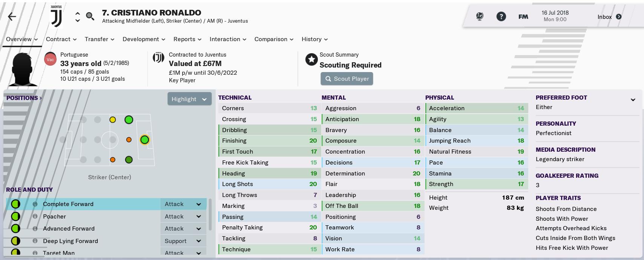Click the role list scrollbar

(210, 215)
